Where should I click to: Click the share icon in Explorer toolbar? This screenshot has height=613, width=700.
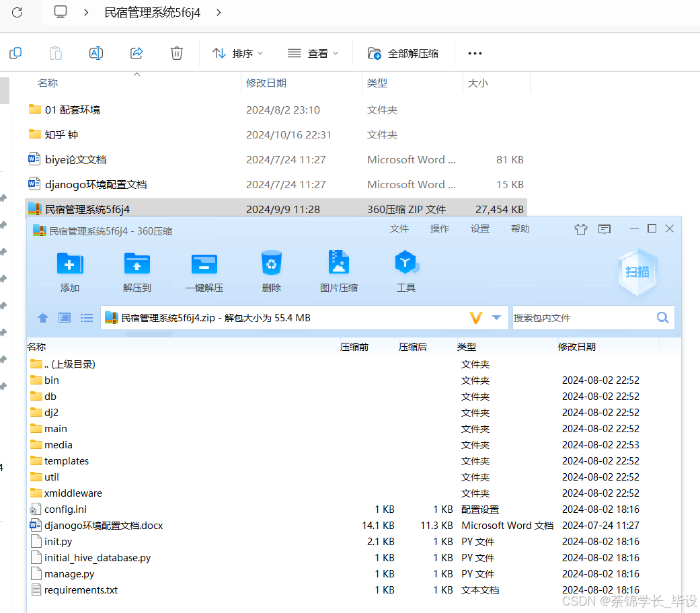click(x=136, y=53)
